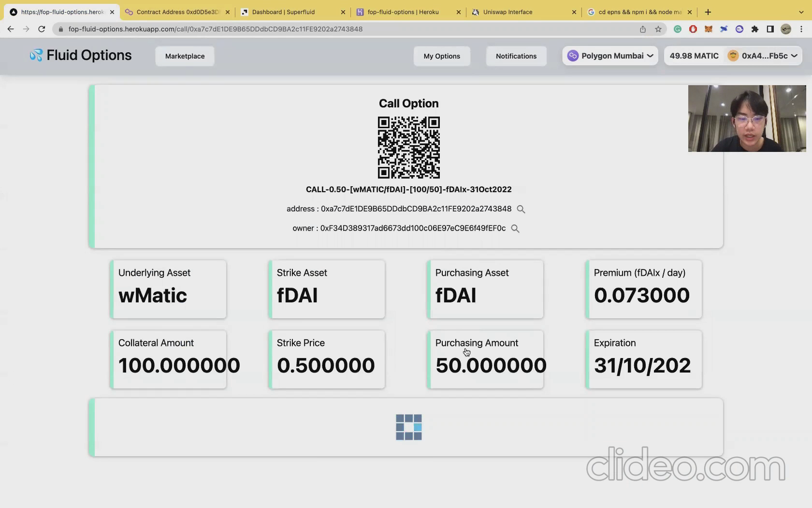Viewport: 812px width, 508px height.
Task: Click the Collateral Amount 100.000000 value
Action: pyautogui.click(x=179, y=366)
